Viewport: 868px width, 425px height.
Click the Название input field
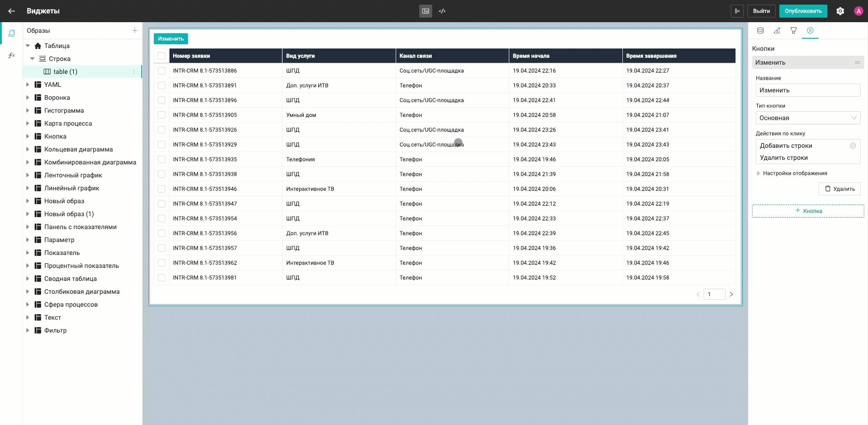[x=808, y=90]
